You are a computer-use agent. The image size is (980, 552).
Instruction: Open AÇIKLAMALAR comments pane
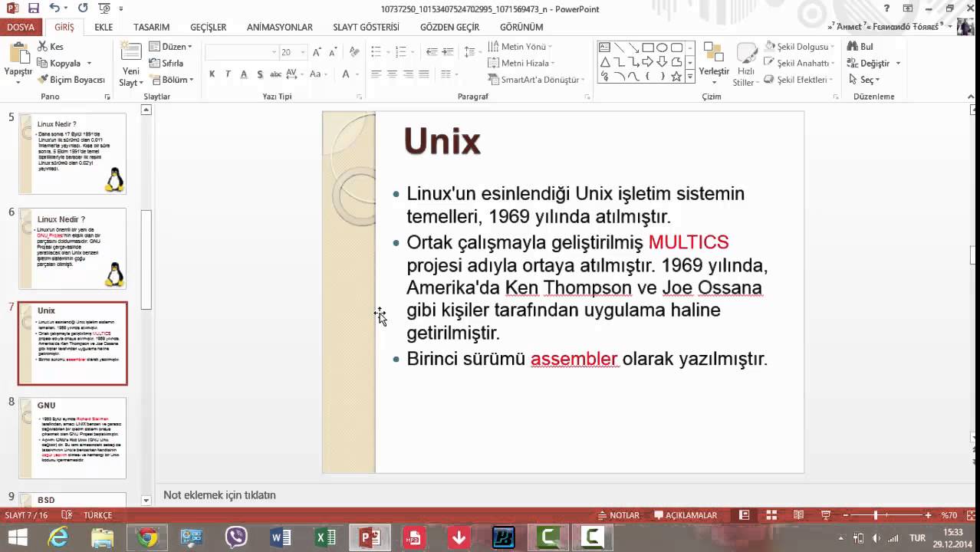[x=685, y=515]
